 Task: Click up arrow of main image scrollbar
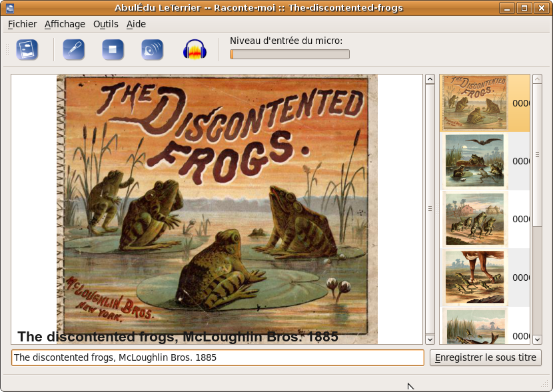[430, 79]
